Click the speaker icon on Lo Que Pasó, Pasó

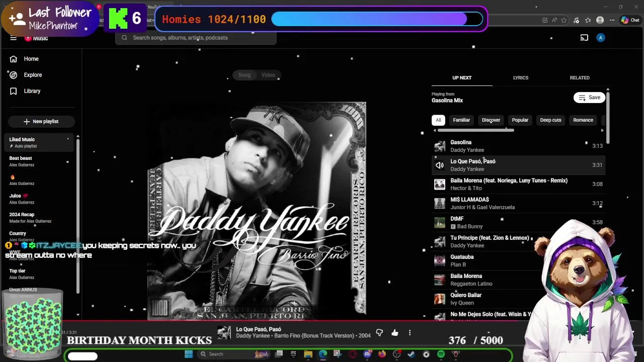440,165
